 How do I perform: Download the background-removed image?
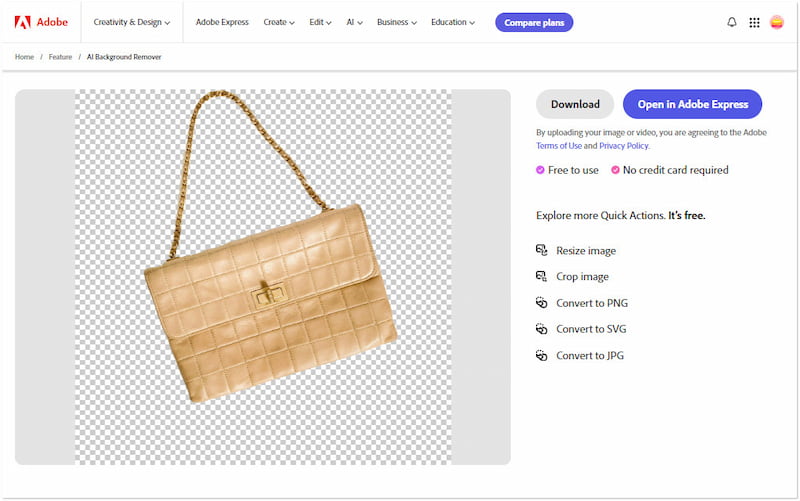(x=575, y=104)
